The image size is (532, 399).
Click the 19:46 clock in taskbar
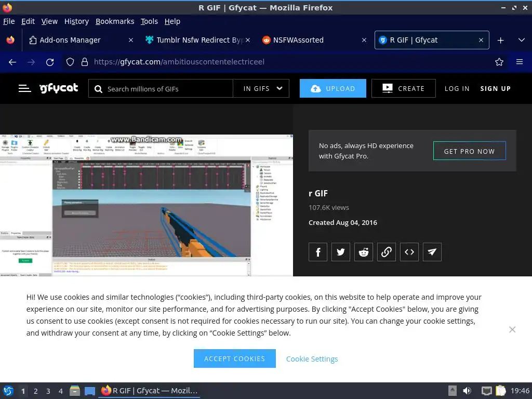520,391
